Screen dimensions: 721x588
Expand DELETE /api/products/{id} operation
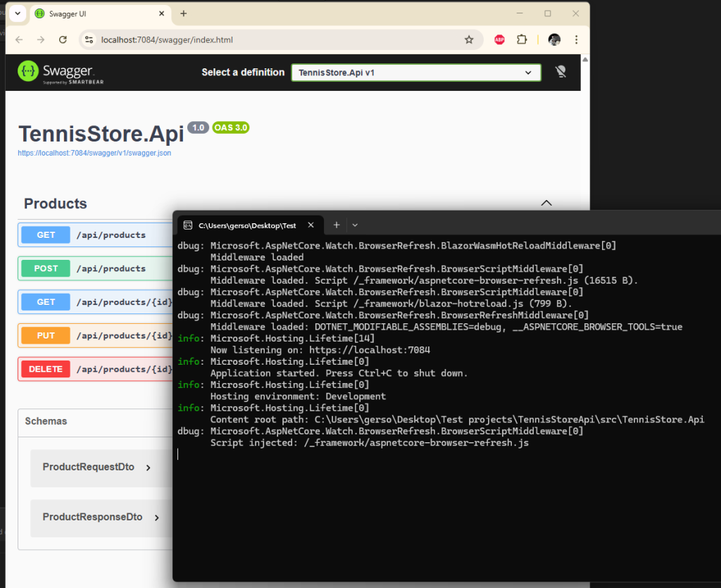tap(95, 369)
